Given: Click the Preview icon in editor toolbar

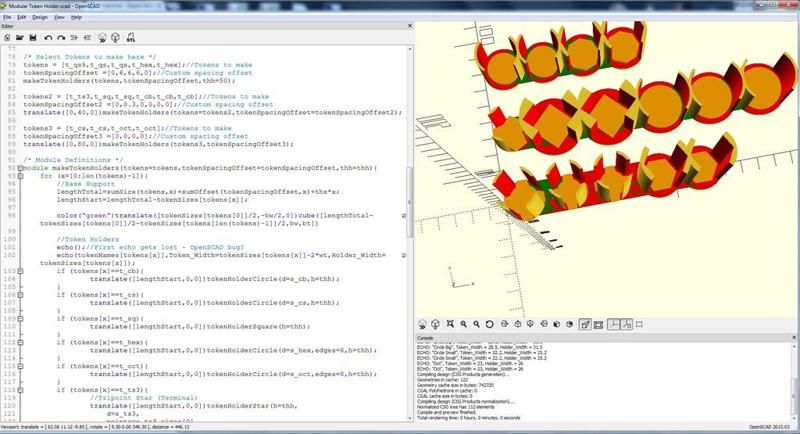Looking at the screenshot, I should pos(102,37).
